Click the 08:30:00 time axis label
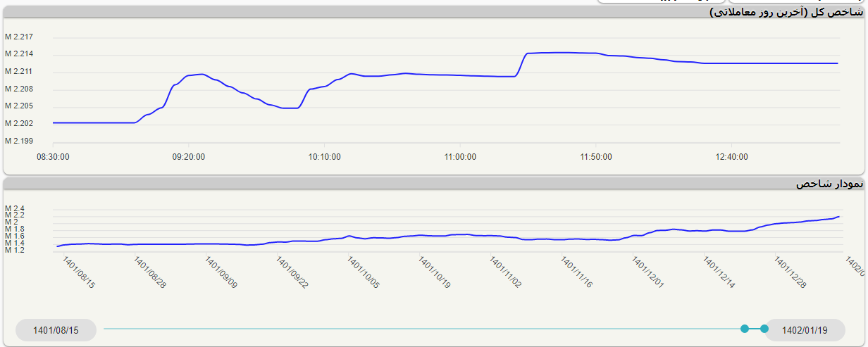This screenshot has width=868, height=347. click(53, 157)
